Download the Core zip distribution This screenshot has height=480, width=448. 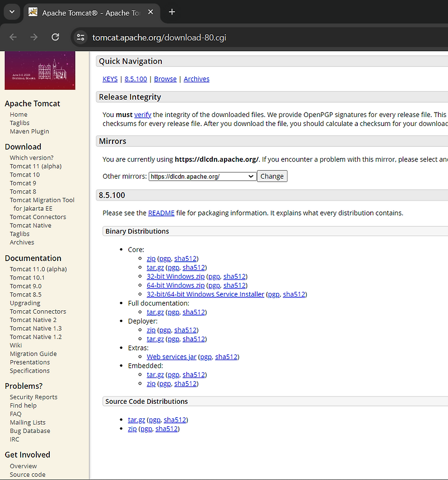151,259
